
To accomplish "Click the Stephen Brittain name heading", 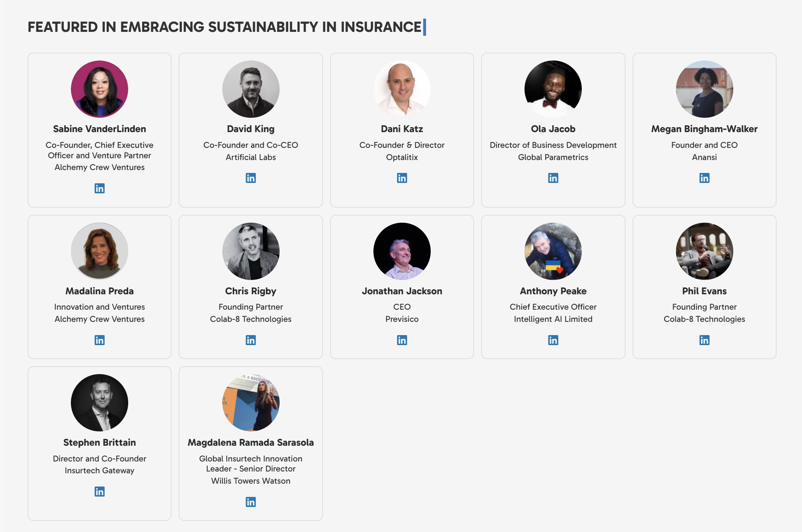I will point(100,442).
